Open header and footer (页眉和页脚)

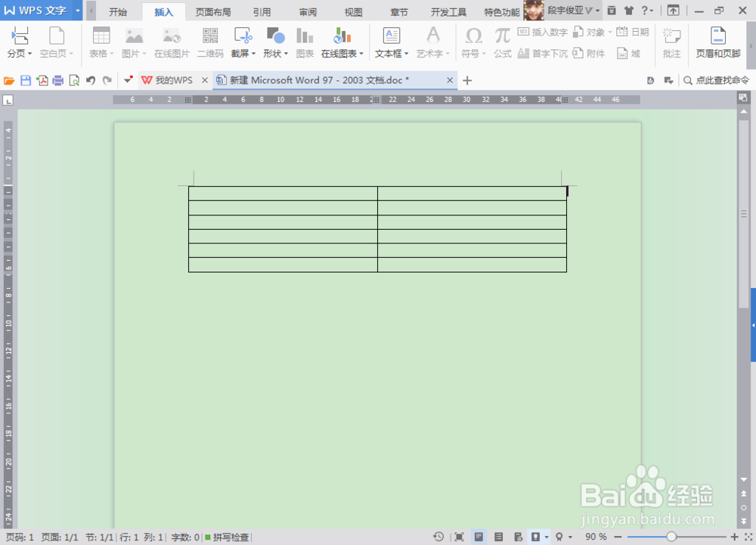(x=718, y=42)
